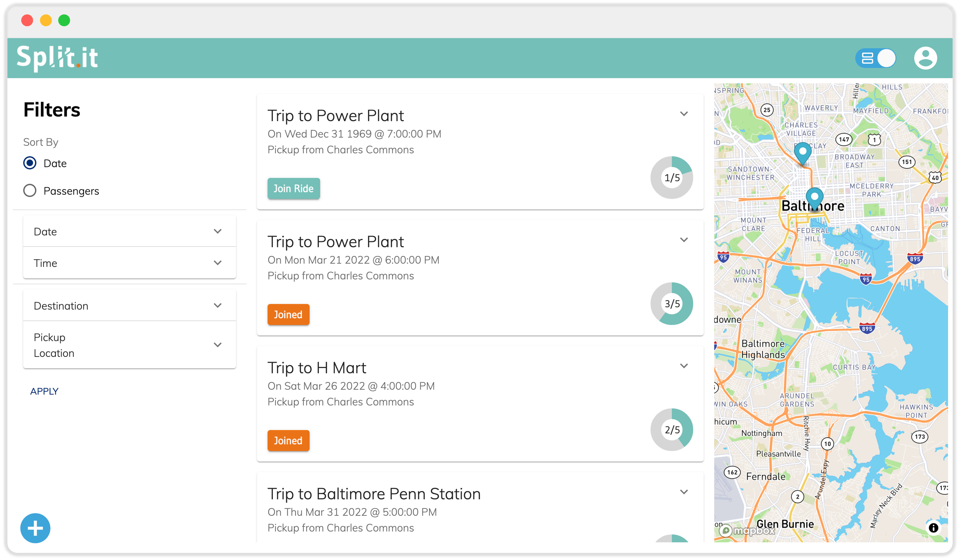959x560 pixels.
Task: Click the map info icon
Action: [x=933, y=528]
